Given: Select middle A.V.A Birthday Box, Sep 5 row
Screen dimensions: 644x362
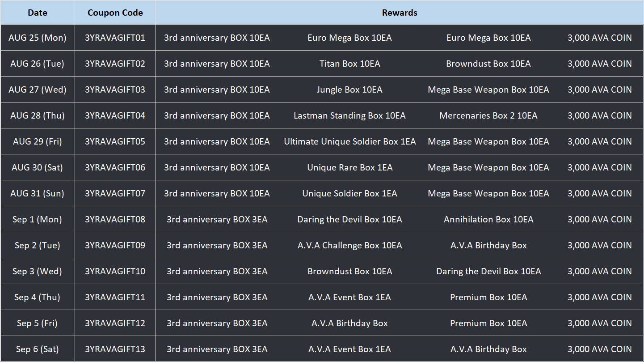Looking at the screenshot, I should pyautogui.click(x=350, y=323).
